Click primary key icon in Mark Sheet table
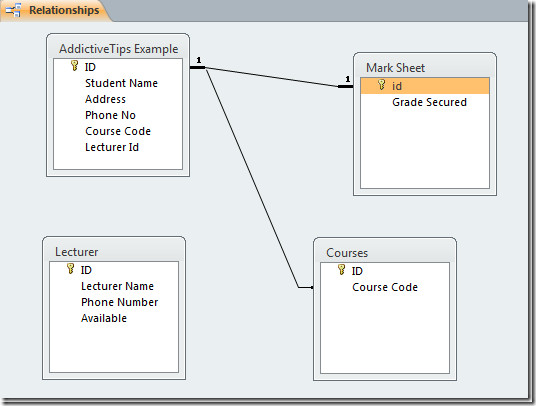Viewport: 536px width, 406px height. pyautogui.click(x=381, y=84)
